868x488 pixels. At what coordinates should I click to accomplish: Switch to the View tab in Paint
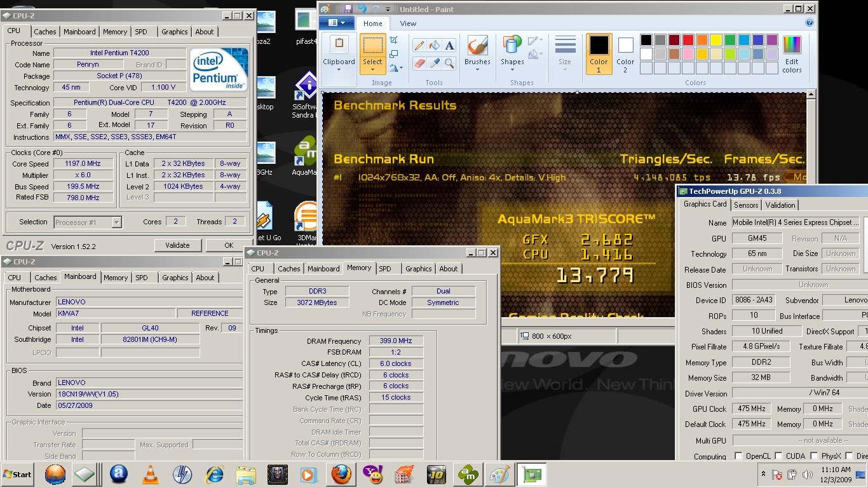408,24
